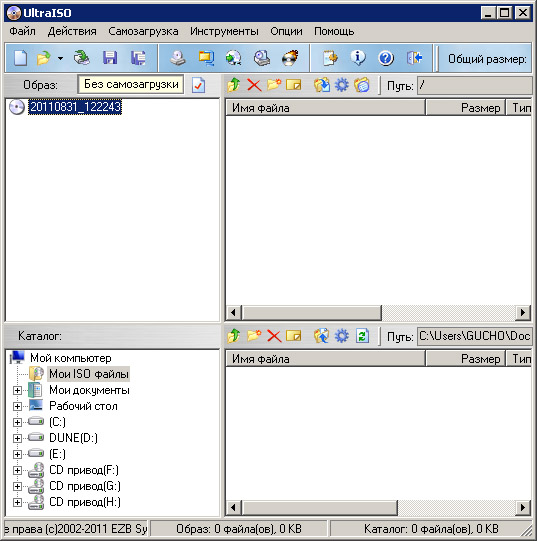Click the folder list icon in image toolbar
537x541 pixels.
point(362,85)
